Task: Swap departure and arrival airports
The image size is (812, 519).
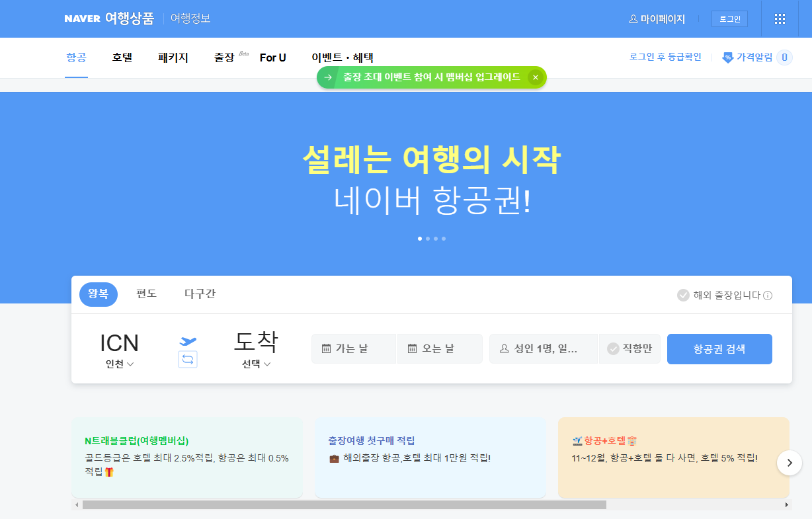Action: pyautogui.click(x=188, y=359)
